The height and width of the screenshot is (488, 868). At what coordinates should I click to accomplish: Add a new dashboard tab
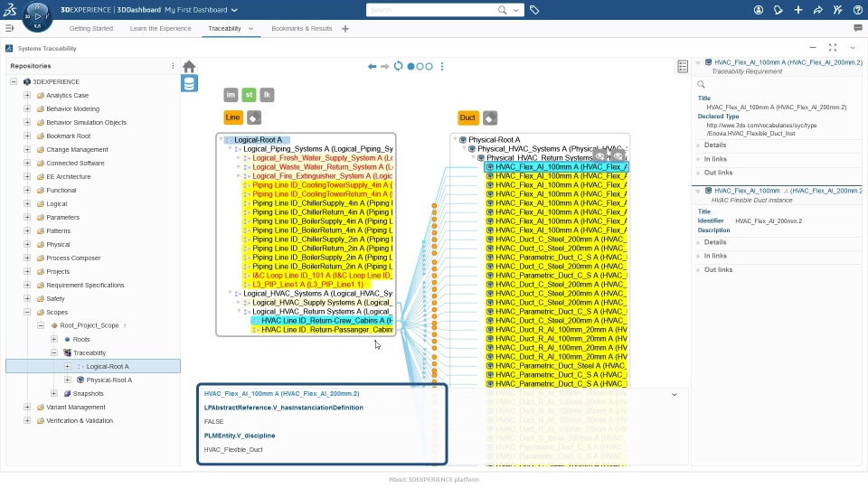[x=345, y=29]
